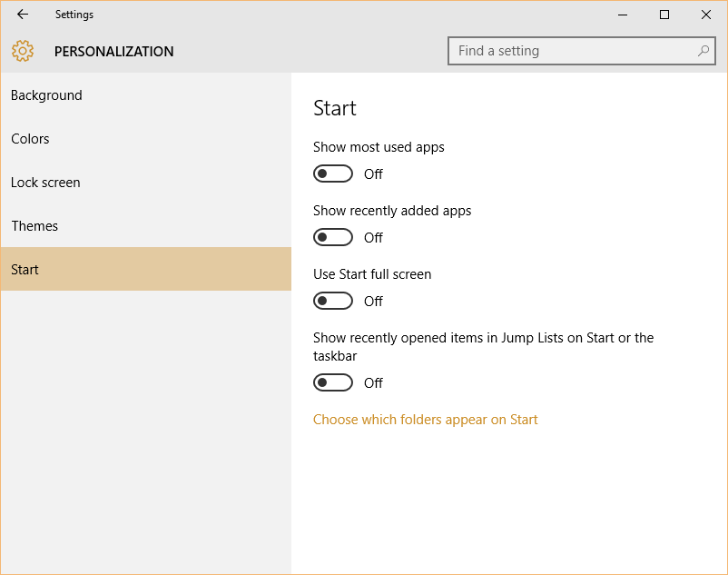Screen dimensions: 728x575
Task: Click the Find a setting search field
Action: pos(572,51)
